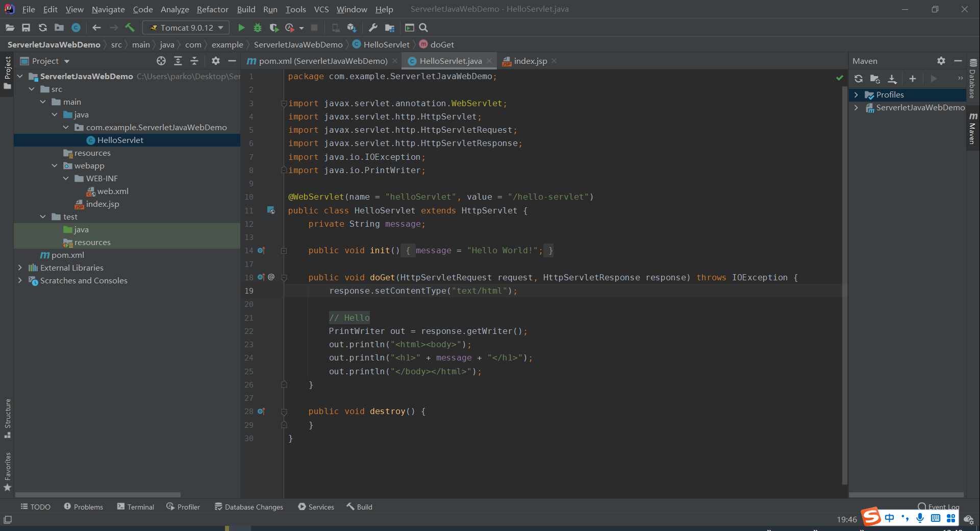
Task: Click the Profiler run icon
Action: click(290, 28)
